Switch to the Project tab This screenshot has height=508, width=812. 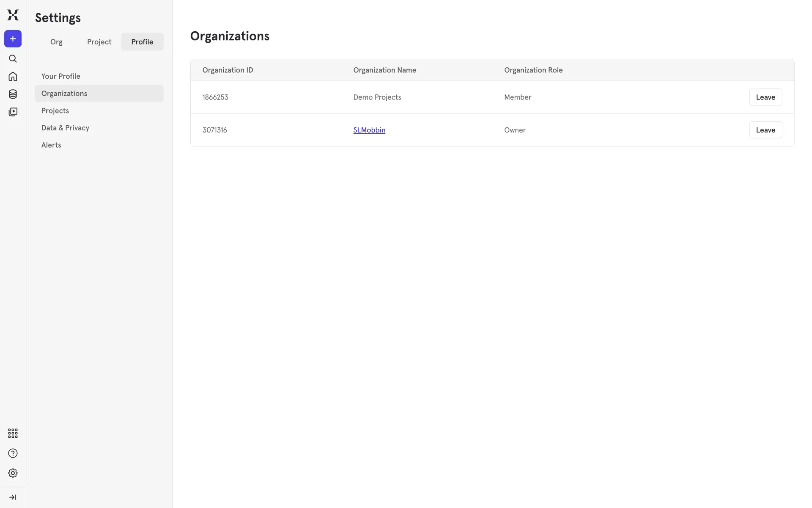click(x=99, y=42)
